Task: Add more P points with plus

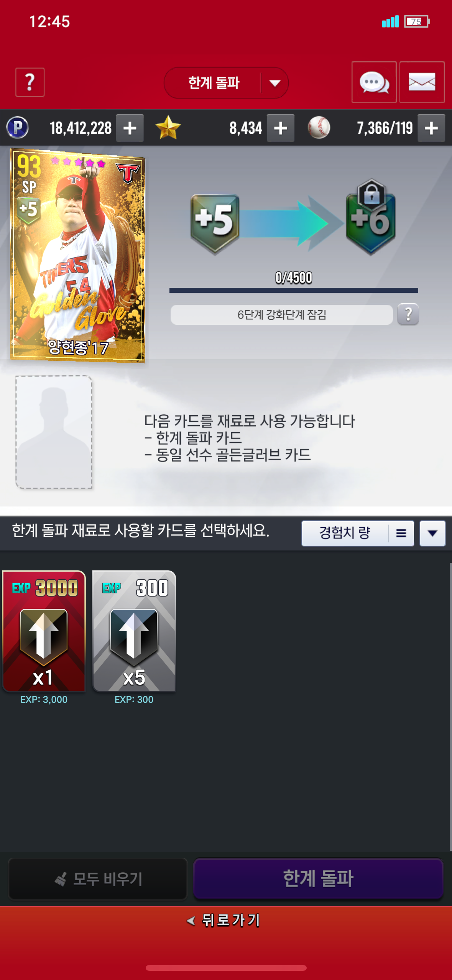Action: pos(130,128)
